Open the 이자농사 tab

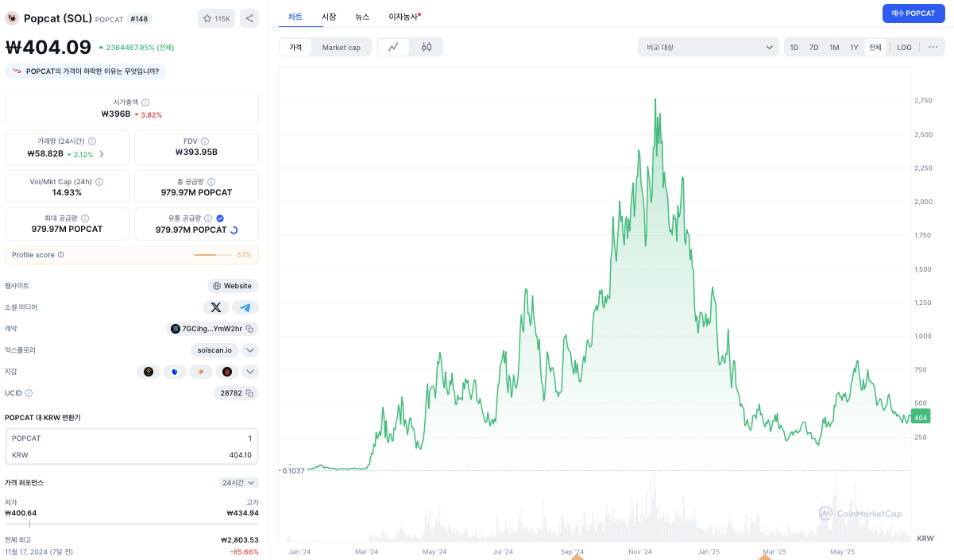(404, 16)
